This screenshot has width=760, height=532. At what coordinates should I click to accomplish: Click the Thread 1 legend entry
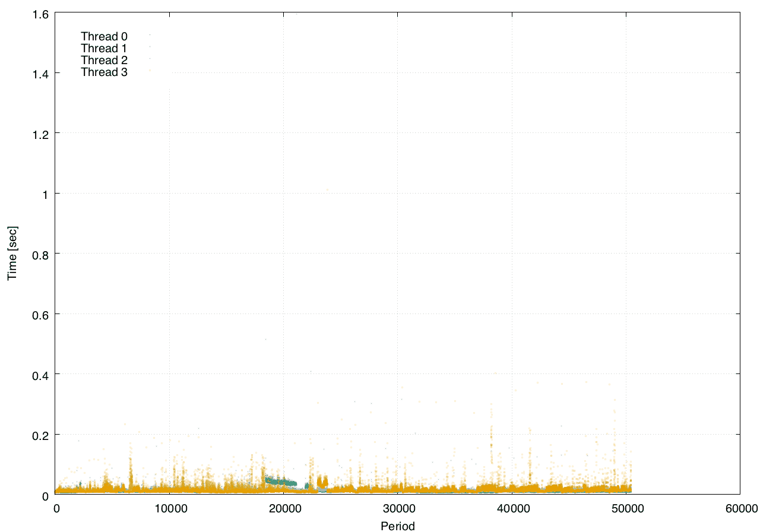pos(104,48)
